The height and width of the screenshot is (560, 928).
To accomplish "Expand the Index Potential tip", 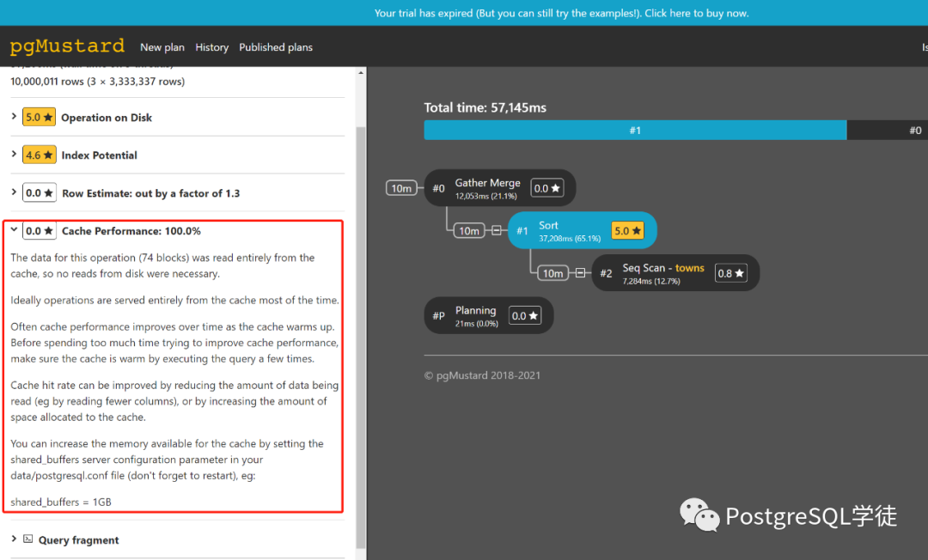I will click(14, 155).
